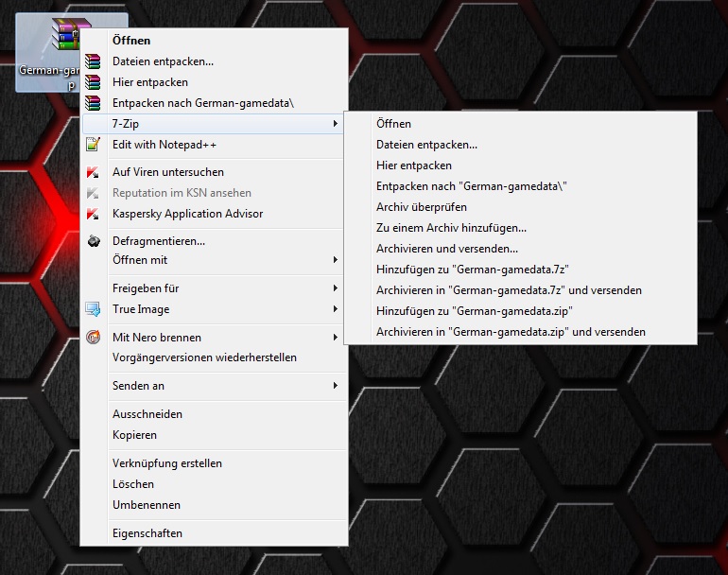728x575 pixels.
Task: Choose Defragmentieren... entry
Action: [x=214, y=241]
